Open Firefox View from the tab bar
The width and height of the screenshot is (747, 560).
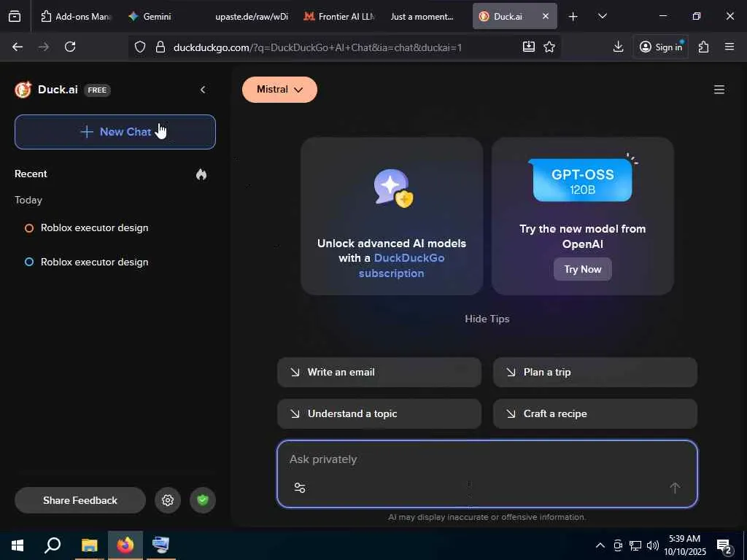tap(15, 16)
